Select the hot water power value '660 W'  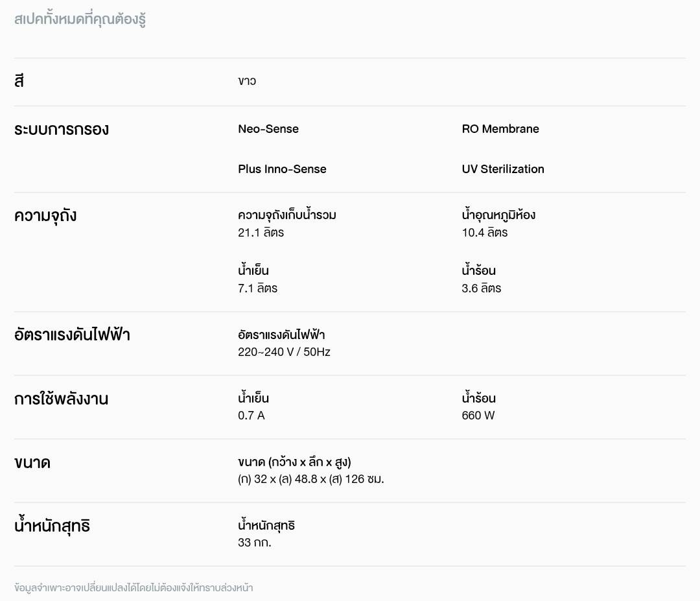tap(478, 416)
